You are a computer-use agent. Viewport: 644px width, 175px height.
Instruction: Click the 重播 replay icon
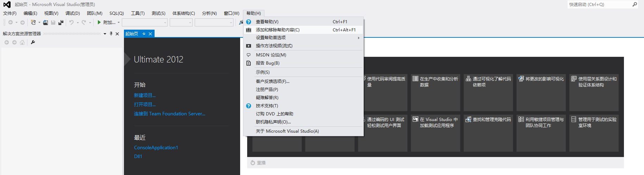252,163
